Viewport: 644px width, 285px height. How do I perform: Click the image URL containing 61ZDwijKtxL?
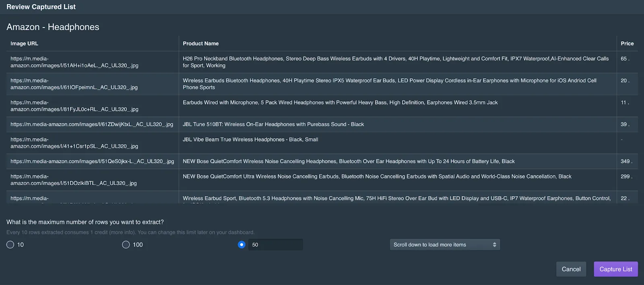(x=92, y=124)
